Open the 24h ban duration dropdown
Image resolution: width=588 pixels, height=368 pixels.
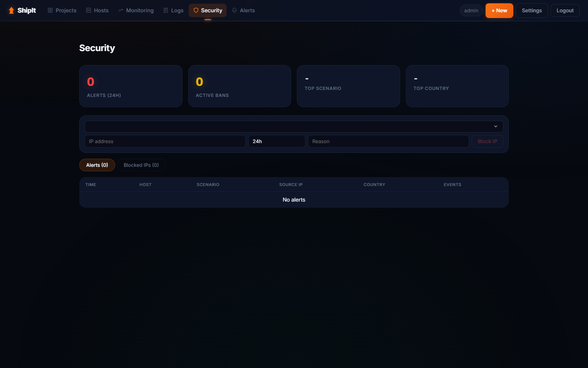pyautogui.click(x=276, y=141)
